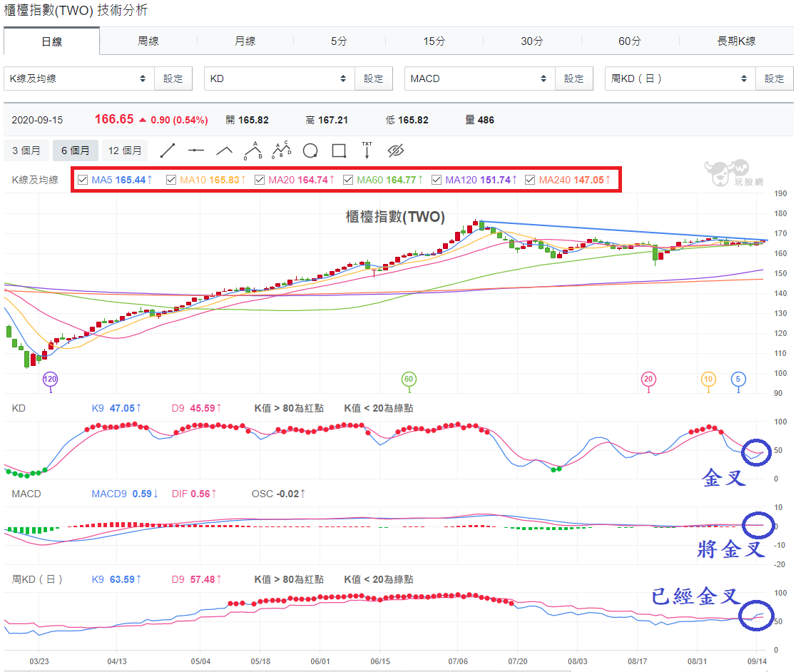Image resolution: width=801 pixels, height=672 pixels.
Task: Click the blue 5 MA marker
Action: (738, 380)
